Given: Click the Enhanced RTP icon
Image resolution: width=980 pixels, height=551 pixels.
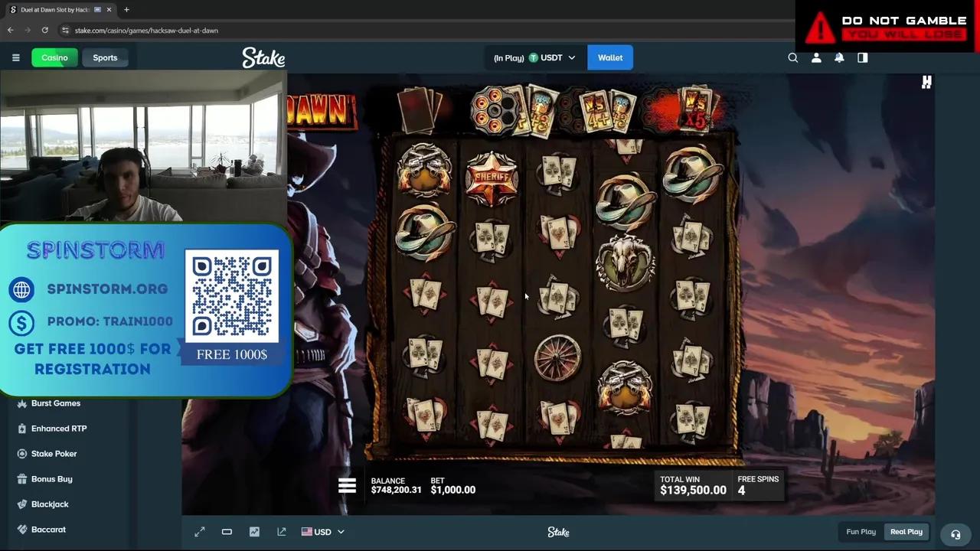Looking at the screenshot, I should pos(22,429).
